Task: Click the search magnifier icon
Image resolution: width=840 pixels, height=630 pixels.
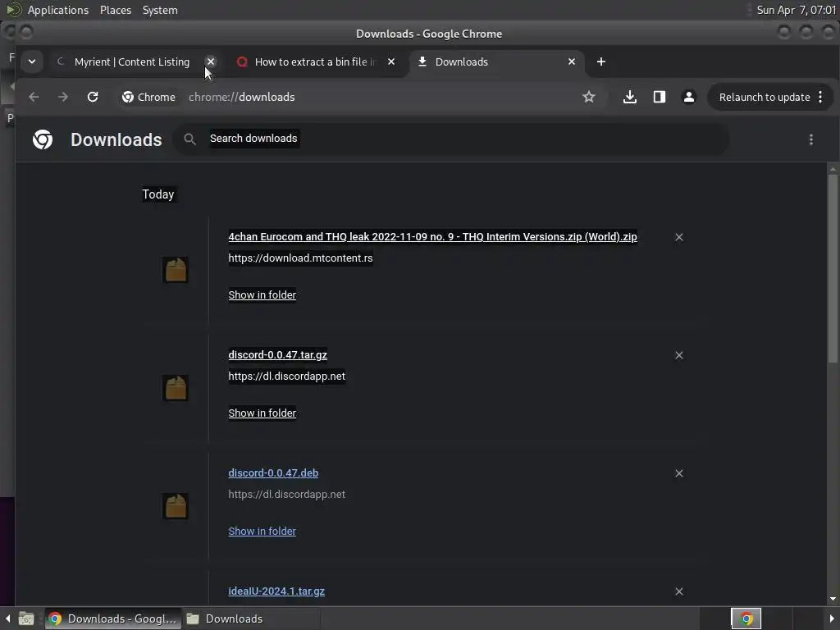Action: click(189, 139)
